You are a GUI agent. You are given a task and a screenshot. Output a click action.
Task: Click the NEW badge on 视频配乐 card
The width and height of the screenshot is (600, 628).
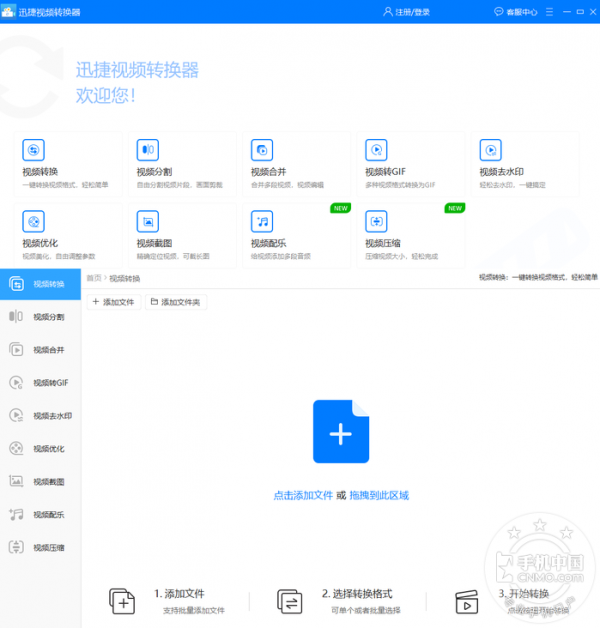click(x=340, y=208)
